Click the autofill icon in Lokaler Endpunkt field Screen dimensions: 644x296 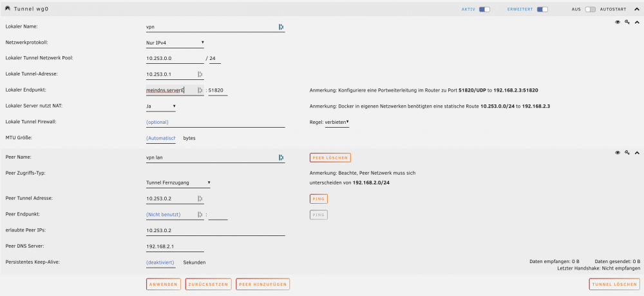(x=200, y=90)
